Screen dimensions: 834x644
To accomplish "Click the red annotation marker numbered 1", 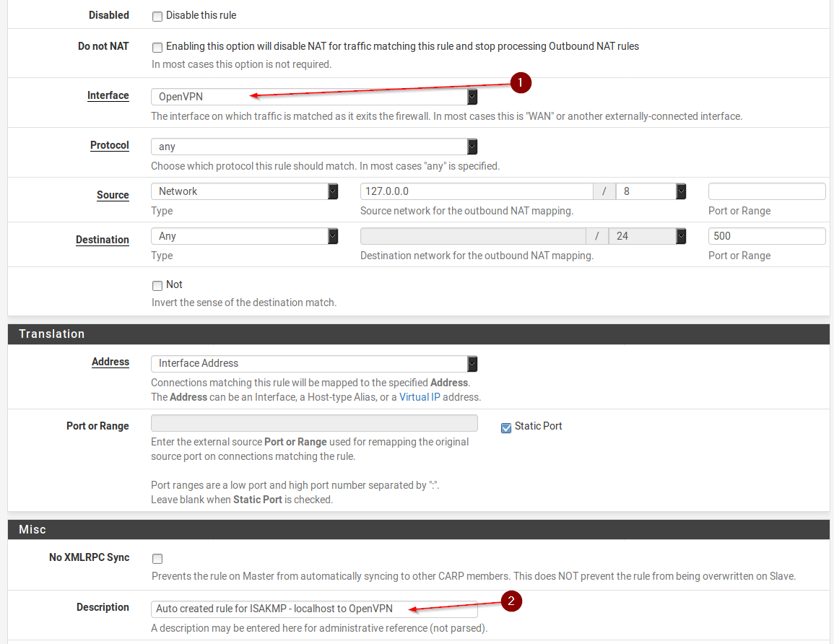I will (x=521, y=83).
